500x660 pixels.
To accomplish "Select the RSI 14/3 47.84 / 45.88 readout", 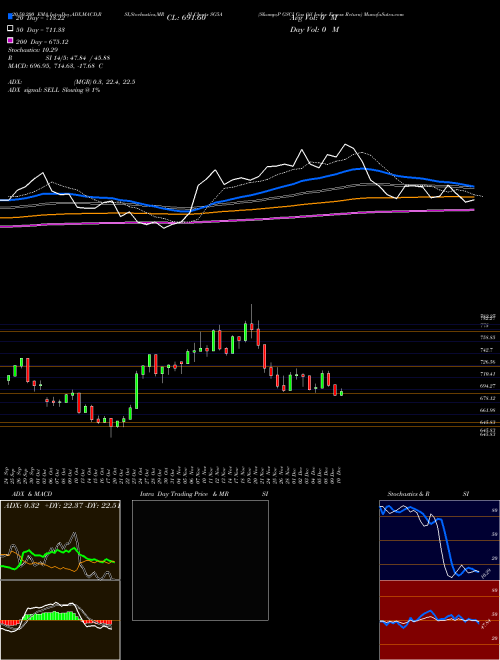I will coord(59,58).
